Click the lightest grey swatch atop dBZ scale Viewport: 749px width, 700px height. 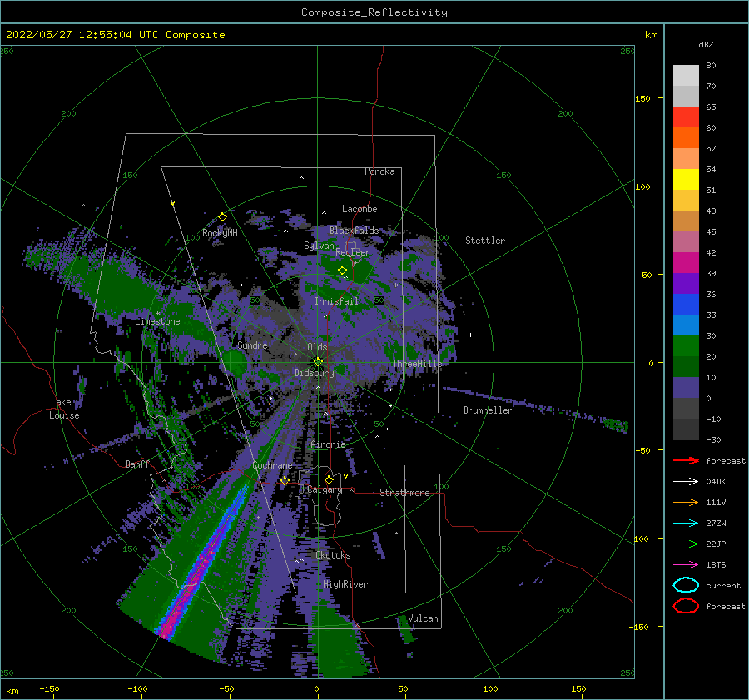(x=686, y=76)
